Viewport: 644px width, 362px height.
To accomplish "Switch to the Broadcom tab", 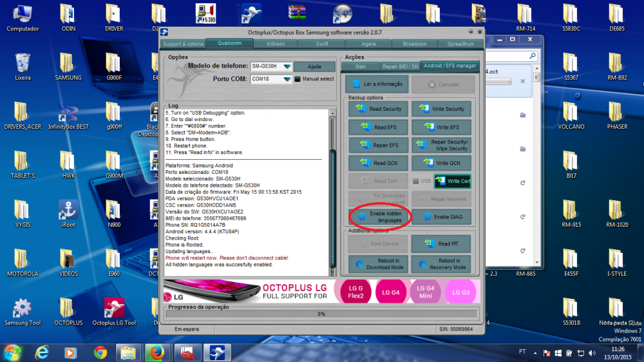I will coord(414,44).
